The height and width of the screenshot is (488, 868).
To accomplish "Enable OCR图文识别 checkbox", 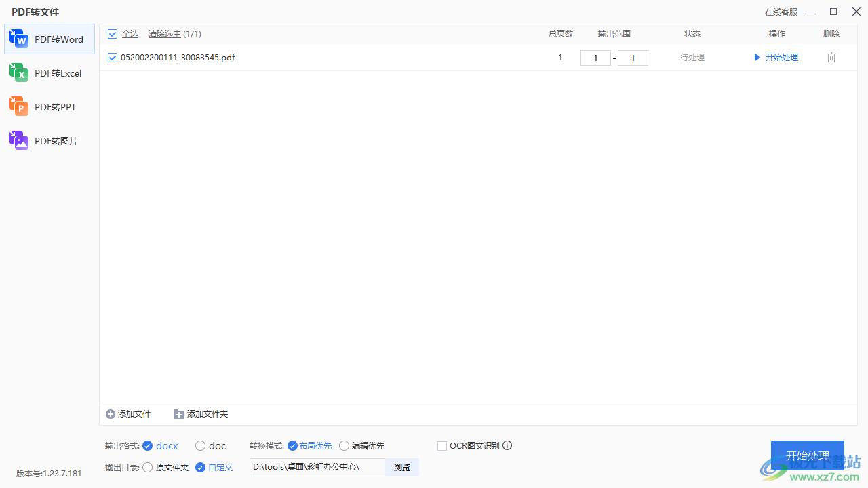I will (442, 445).
